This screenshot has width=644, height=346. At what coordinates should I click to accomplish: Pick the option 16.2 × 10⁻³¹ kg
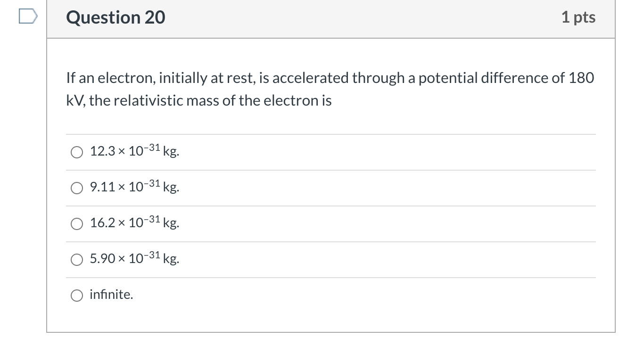tap(77, 223)
